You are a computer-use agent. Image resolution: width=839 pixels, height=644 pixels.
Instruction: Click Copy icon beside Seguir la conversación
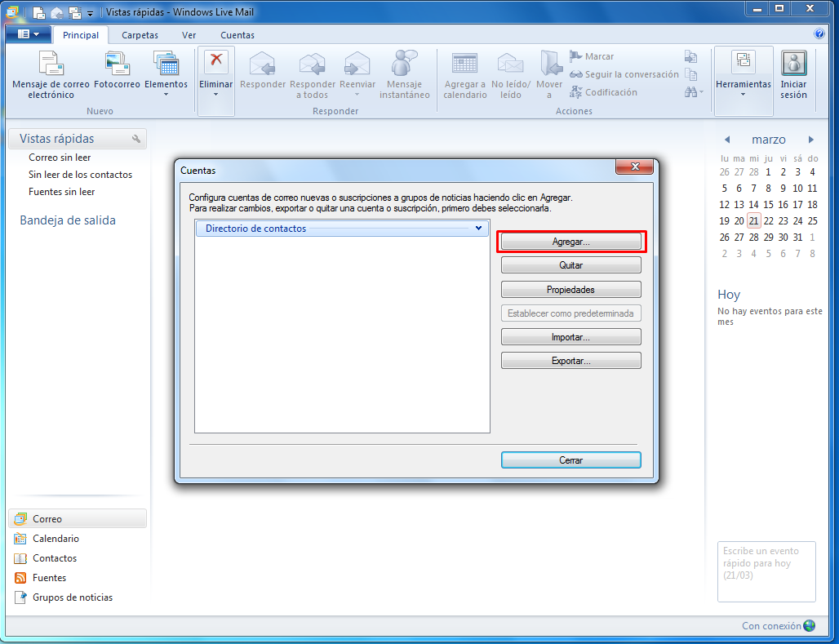click(690, 74)
